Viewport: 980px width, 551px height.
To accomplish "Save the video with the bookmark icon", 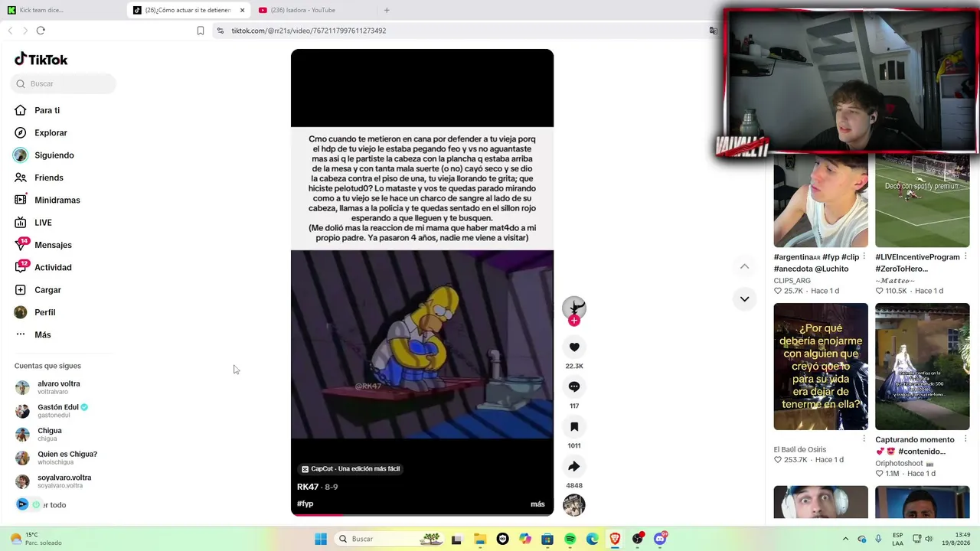I will click(574, 426).
